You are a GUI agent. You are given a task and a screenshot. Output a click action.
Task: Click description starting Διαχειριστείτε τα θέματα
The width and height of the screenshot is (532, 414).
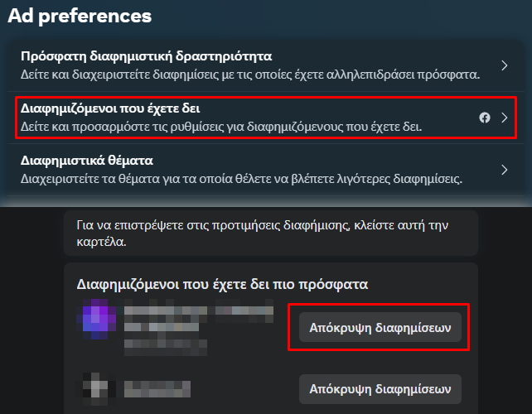coord(242,179)
